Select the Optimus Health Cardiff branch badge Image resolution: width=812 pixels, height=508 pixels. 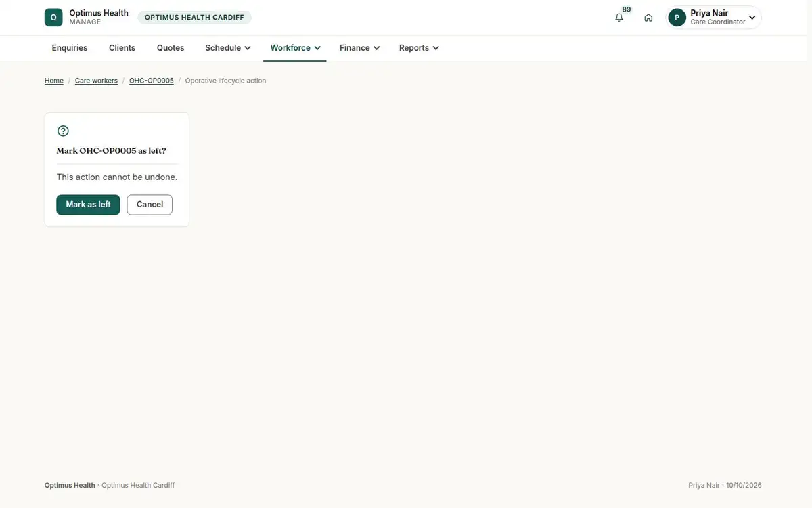click(x=194, y=18)
